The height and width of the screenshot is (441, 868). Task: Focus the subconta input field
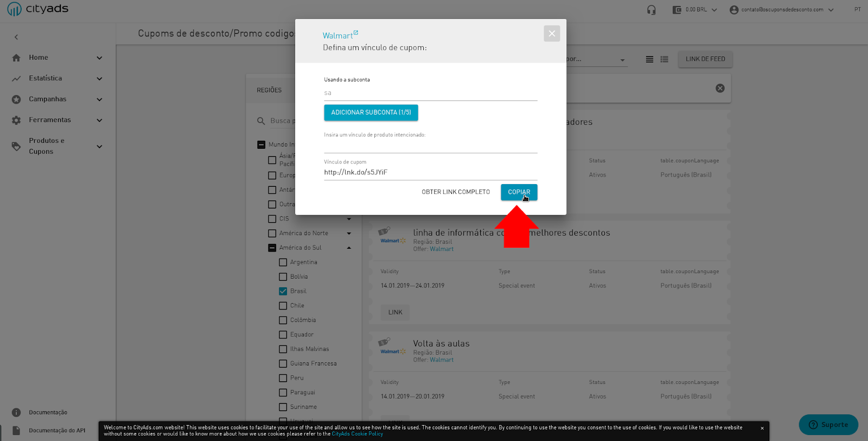[431, 93]
